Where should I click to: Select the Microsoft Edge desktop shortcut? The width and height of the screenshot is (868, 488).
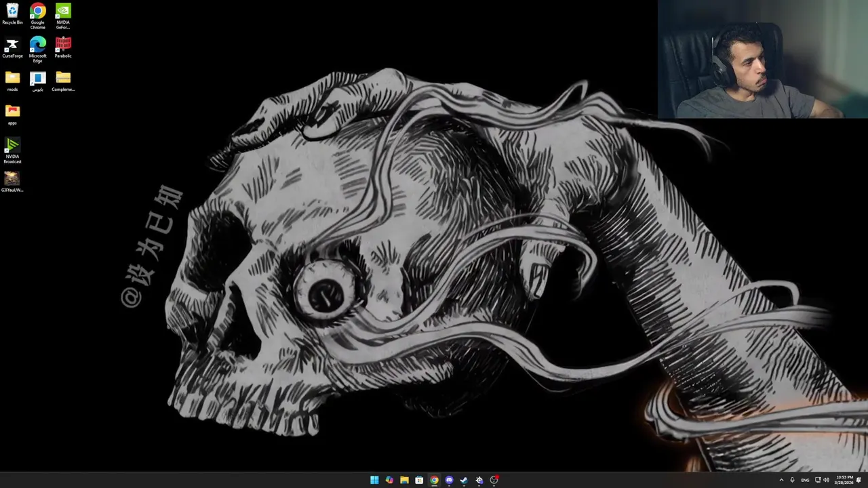pos(37,50)
